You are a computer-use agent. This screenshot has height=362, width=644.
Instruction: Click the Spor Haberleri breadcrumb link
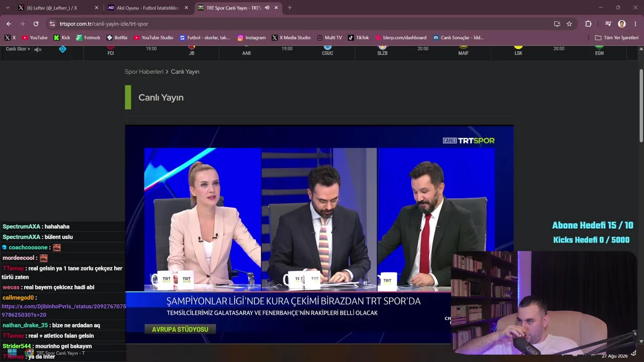pos(144,72)
